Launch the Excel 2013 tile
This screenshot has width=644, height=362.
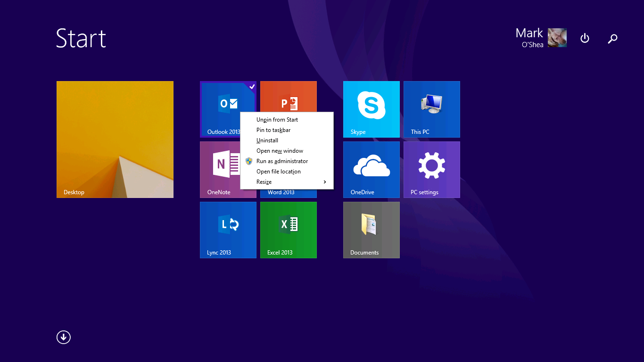(288, 230)
